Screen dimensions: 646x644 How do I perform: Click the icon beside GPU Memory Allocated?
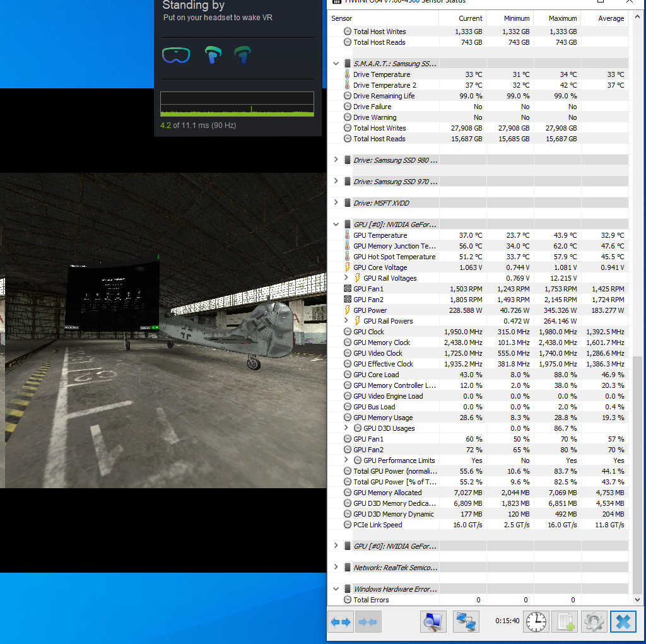click(x=348, y=493)
